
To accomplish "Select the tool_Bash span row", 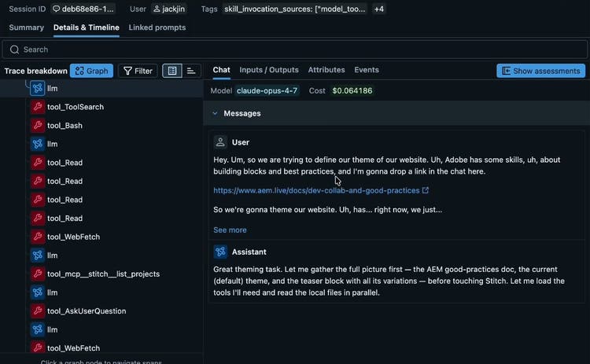I will click(101, 125).
